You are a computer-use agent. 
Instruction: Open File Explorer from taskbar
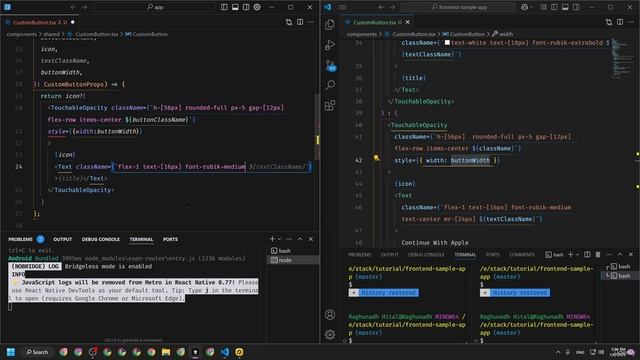tap(166, 352)
